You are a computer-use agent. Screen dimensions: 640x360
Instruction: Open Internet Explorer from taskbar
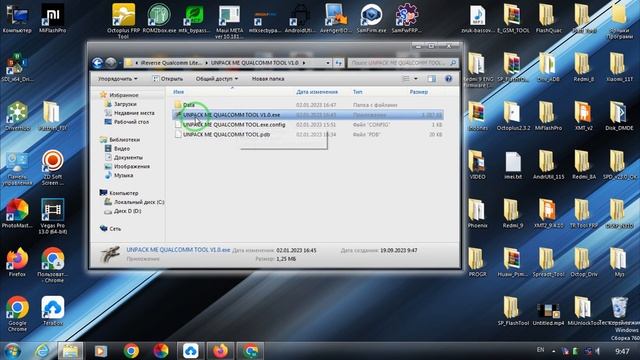click(x=42, y=351)
